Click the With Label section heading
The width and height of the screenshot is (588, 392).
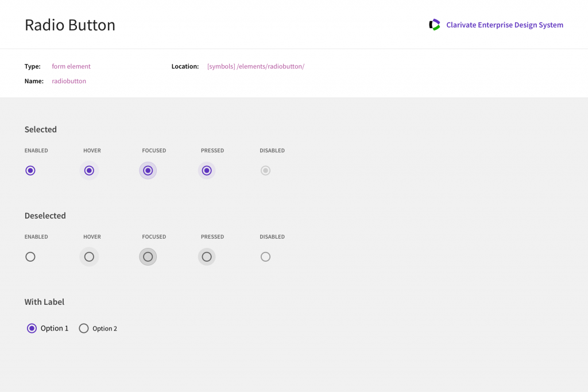[44, 302]
